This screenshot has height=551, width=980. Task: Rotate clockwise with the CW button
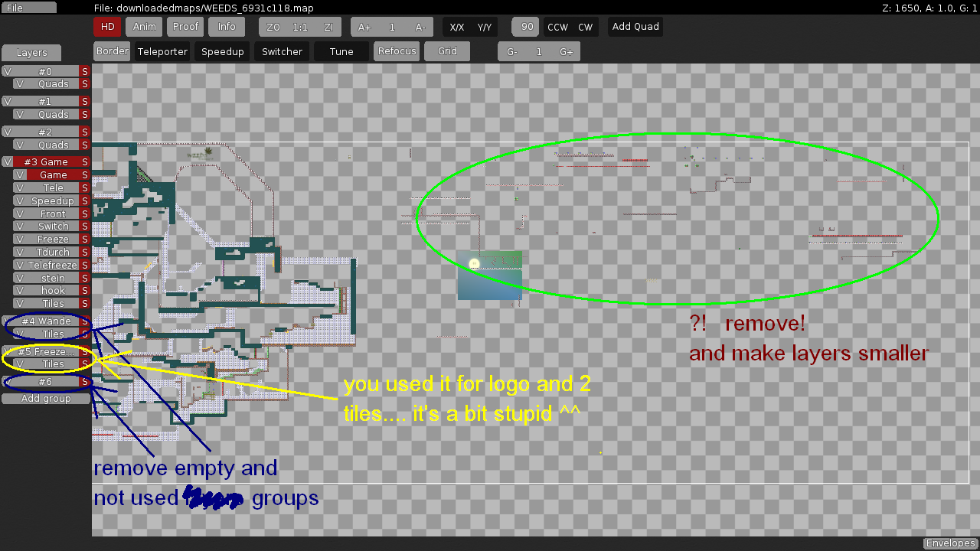pos(585,27)
